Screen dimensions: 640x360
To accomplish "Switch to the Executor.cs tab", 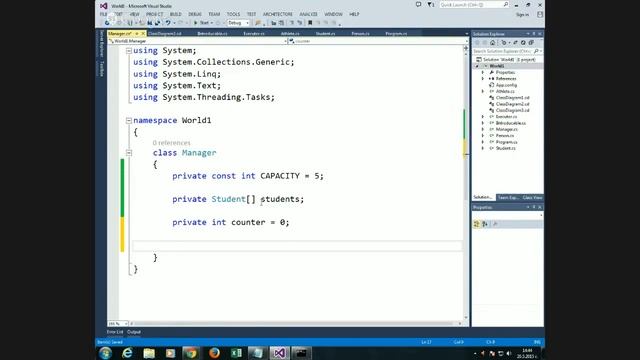I will click(254, 33).
